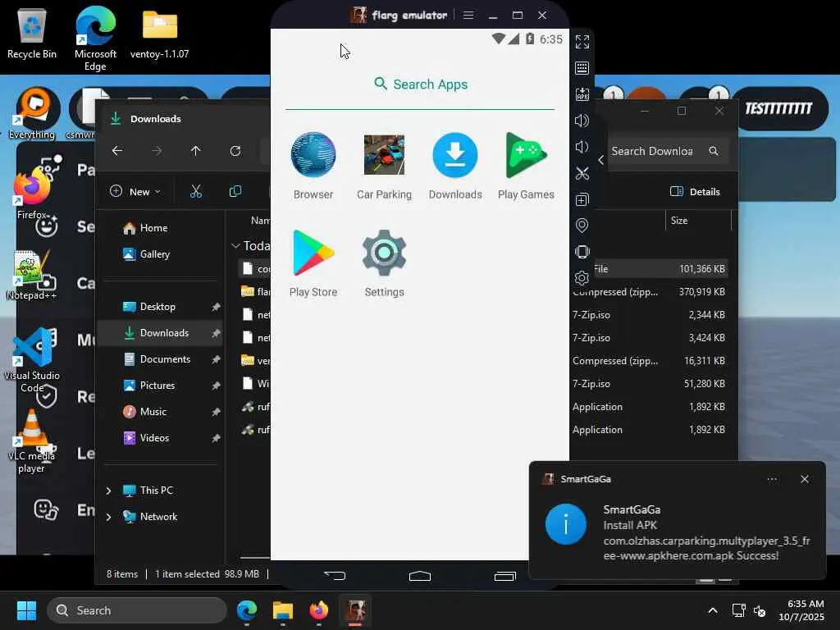Select the 370,919 KB compressed file row
Viewport: 840px width, 630px height.
click(649, 293)
